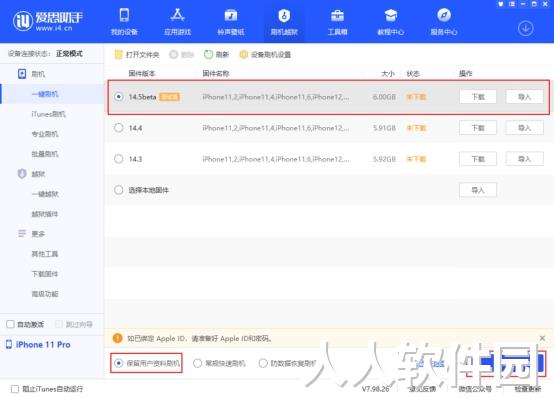Import firmware for 14.3 row
This screenshot has height=398, width=554.
point(524,159)
